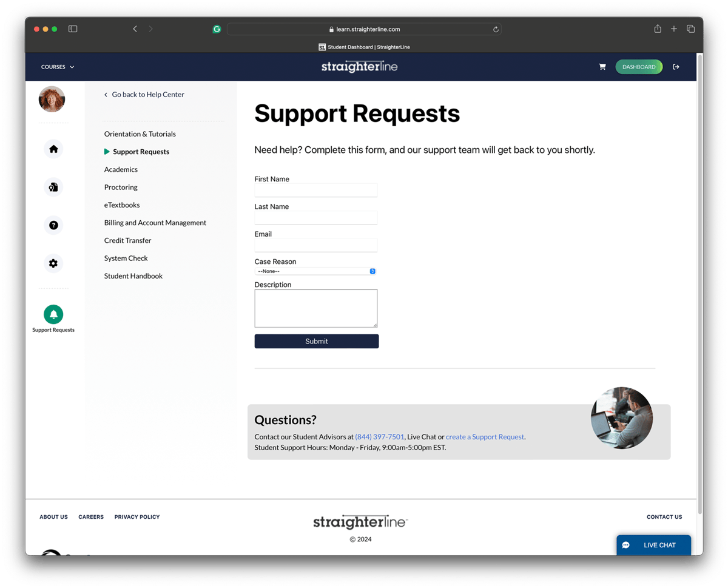728x588 pixels.
Task: Open settings via the gear icon
Action: pyautogui.click(x=53, y=263)
